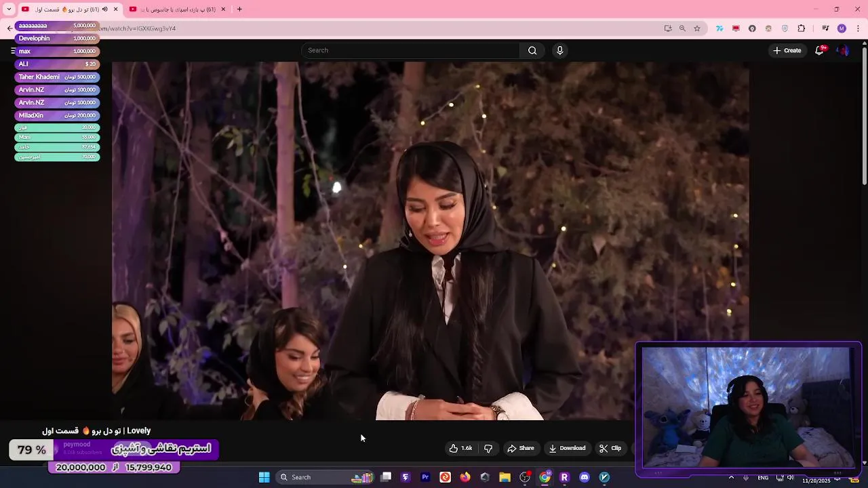The height and width of the screenshot is (488, 868).
Task: Click the zoom magnifier in address bar
Action: point(682,28)
